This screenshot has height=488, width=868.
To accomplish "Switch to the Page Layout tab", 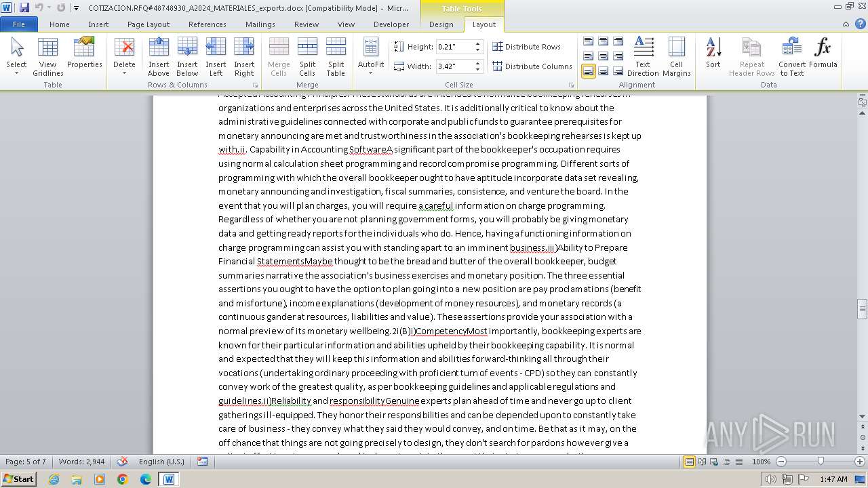I will (x=149, y=24).
